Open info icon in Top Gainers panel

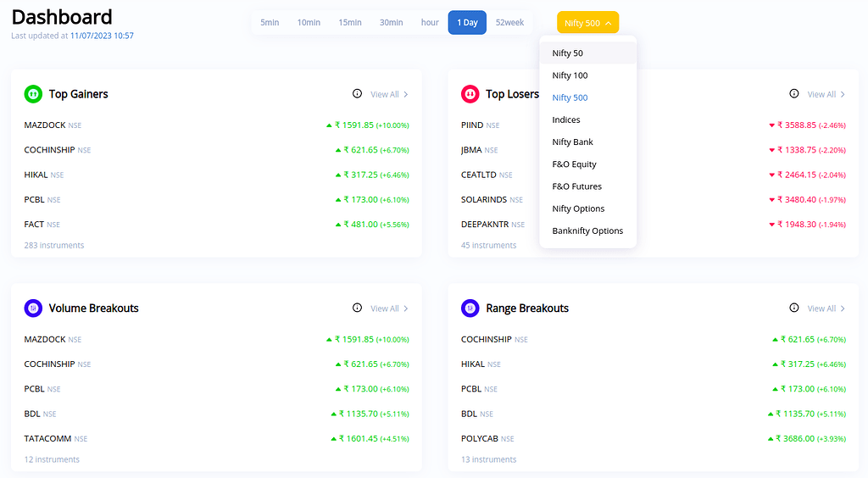point(357,93)
